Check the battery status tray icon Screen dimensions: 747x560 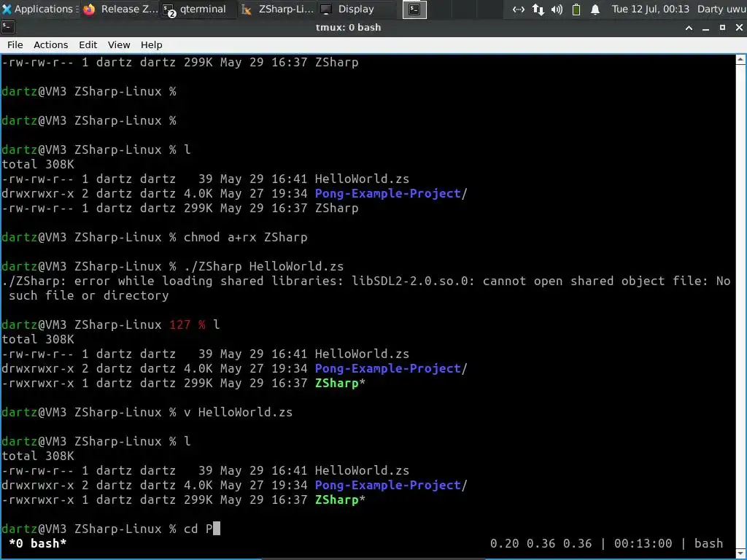pos(576,9)
